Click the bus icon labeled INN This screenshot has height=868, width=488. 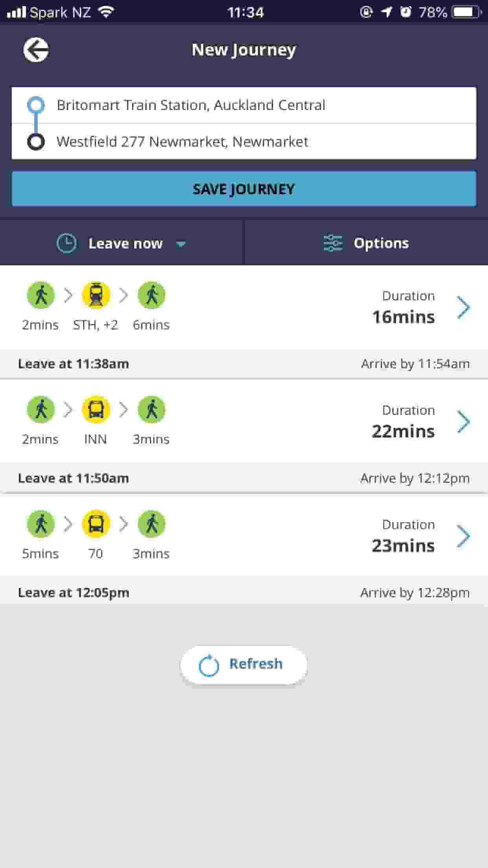pyautogui.click(x=96, y=409)
